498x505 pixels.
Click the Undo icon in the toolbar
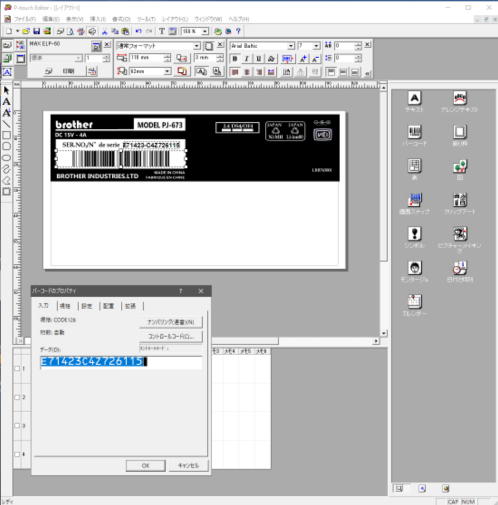click(x=138, y=31)
